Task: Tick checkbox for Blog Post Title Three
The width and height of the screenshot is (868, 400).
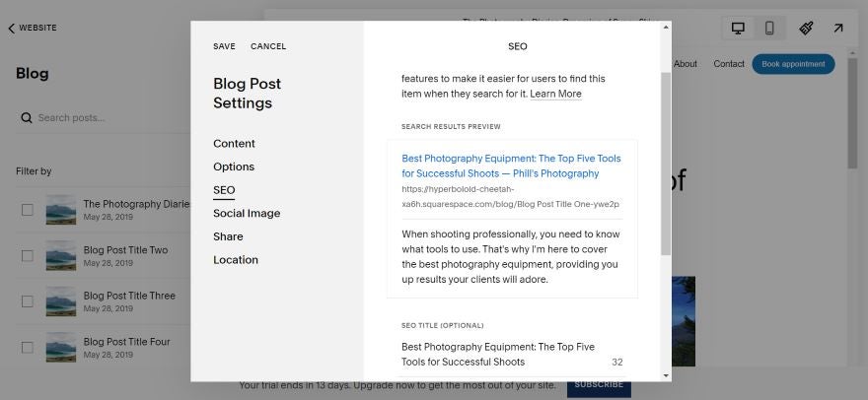Action: [28, 301]
